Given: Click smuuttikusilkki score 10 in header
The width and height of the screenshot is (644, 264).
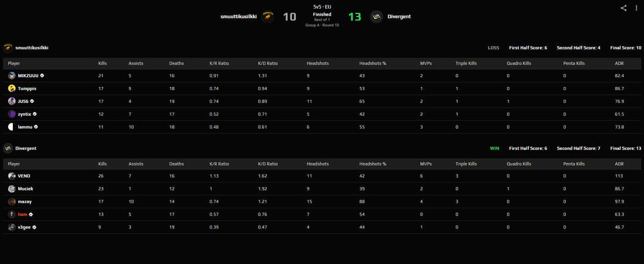Looking at the screenshot, I should tap(289, 17).
